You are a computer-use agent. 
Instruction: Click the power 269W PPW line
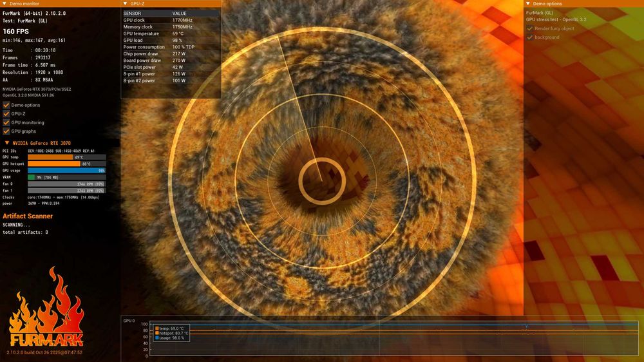(x=31, y=204)
